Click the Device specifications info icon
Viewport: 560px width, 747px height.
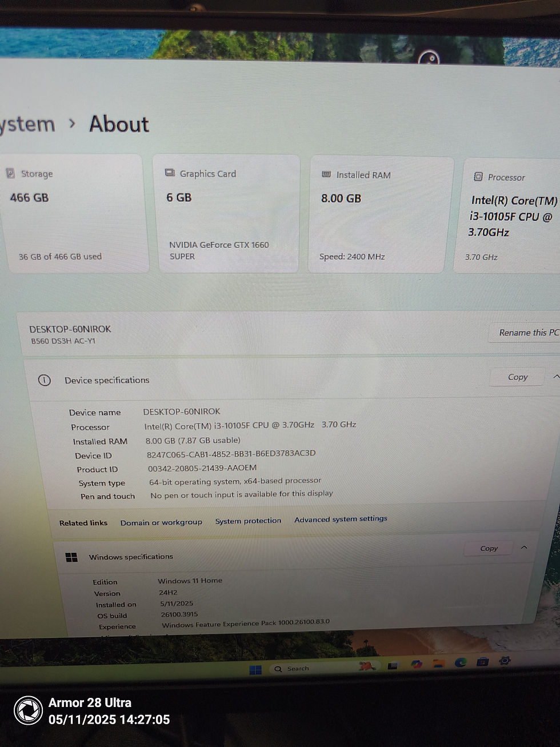[x=44, y=380]
